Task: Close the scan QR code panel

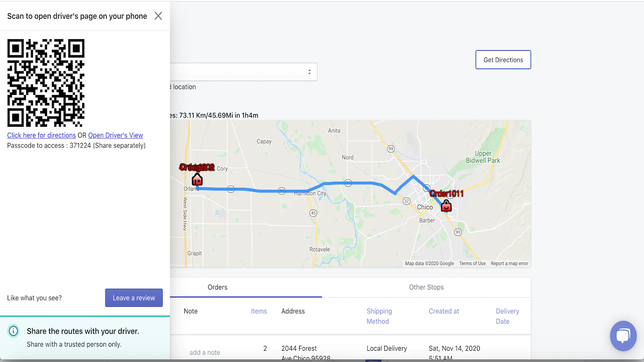Action: [158, 16]
